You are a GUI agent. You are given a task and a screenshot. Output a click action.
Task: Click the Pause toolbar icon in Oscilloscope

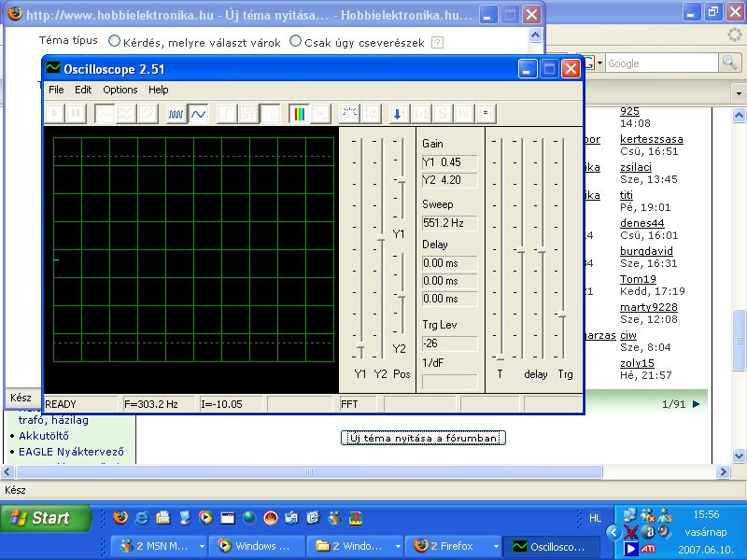tap(76, 113)
